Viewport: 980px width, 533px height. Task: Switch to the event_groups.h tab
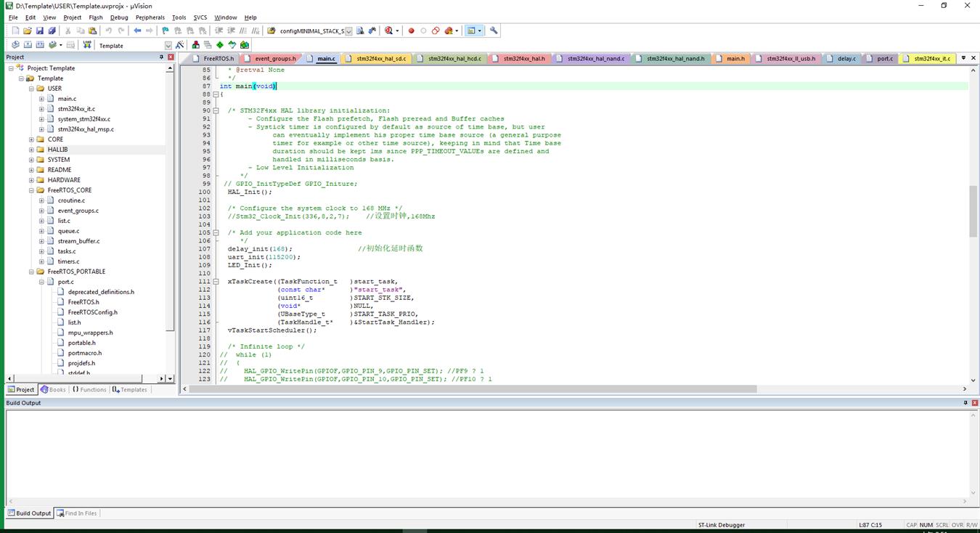(270, 58)
